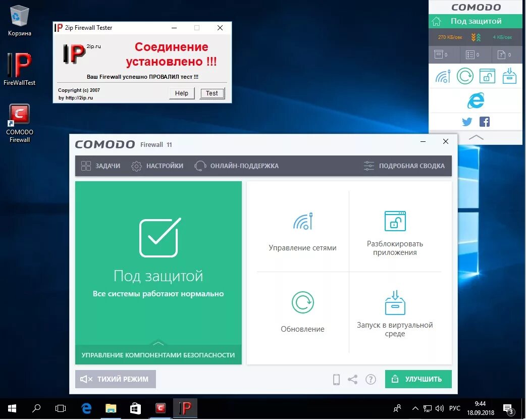526x420 pixels.
Task: Enable Тихий режим
Action: click(115, 379)
